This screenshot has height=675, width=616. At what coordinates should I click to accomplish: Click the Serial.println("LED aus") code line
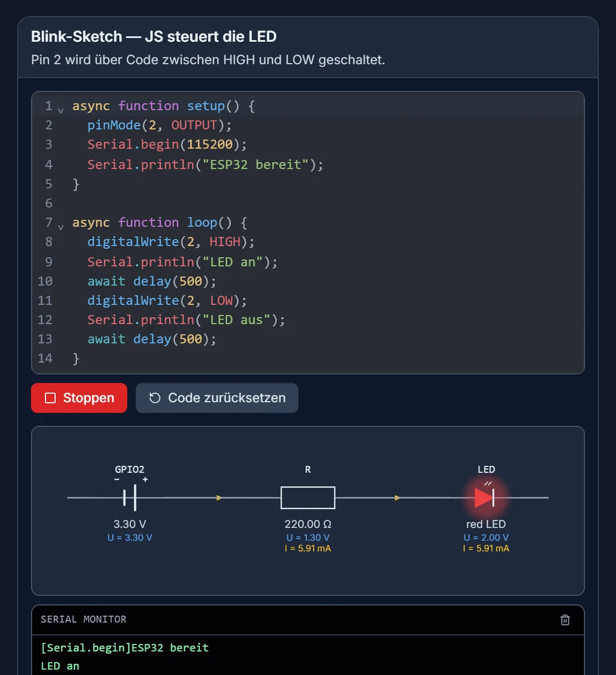point(186,320)
